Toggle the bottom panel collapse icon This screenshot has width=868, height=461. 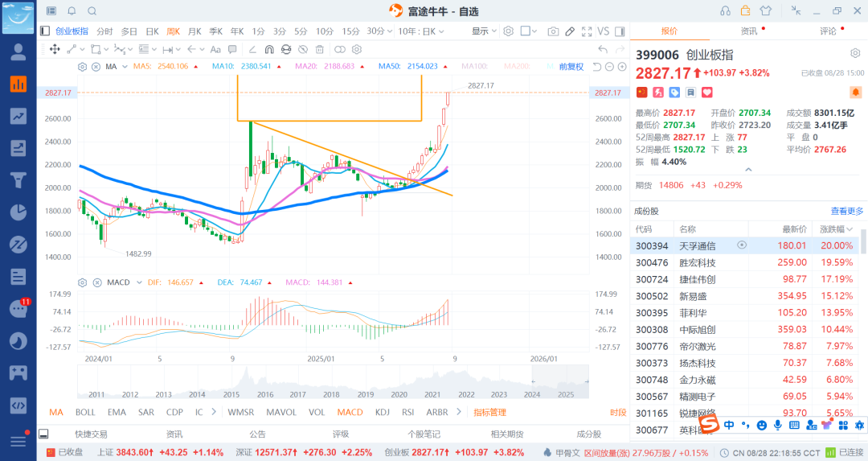(43, 434)
